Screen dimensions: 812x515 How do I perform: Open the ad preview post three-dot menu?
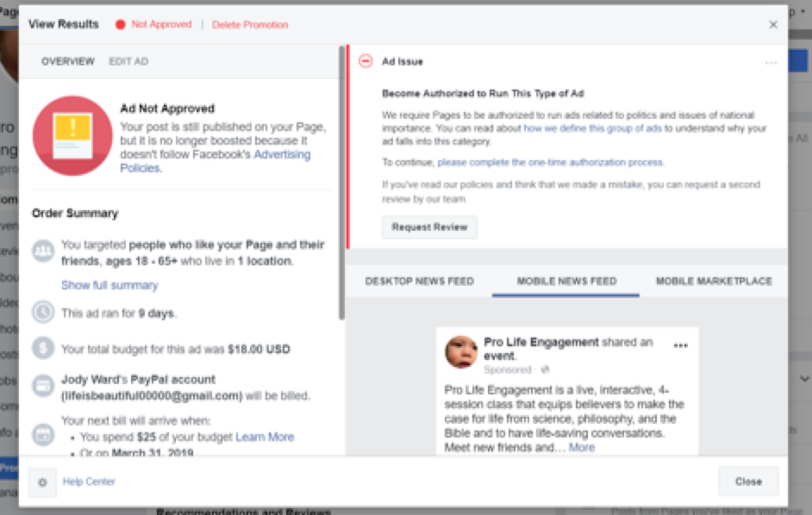click(x=680, y=345)
